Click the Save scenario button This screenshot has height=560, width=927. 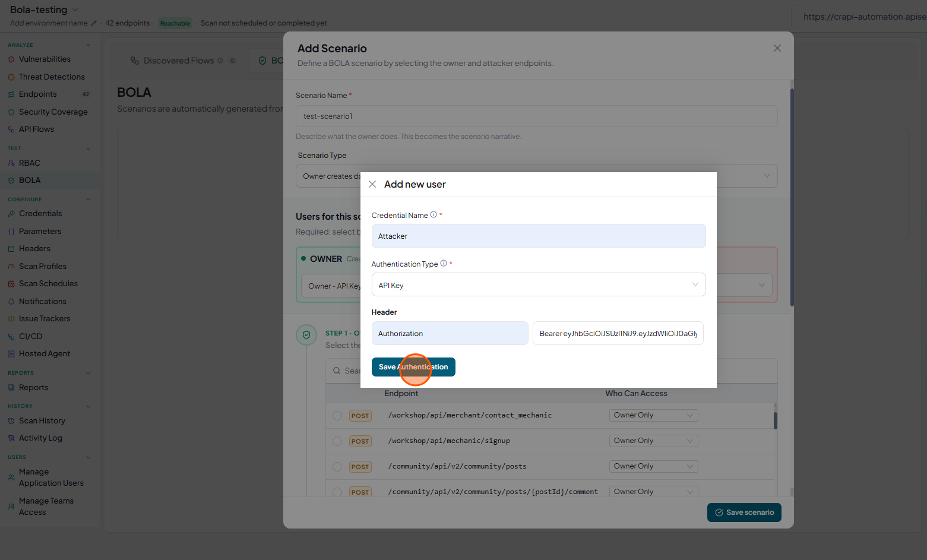click(x=744, y=512)
